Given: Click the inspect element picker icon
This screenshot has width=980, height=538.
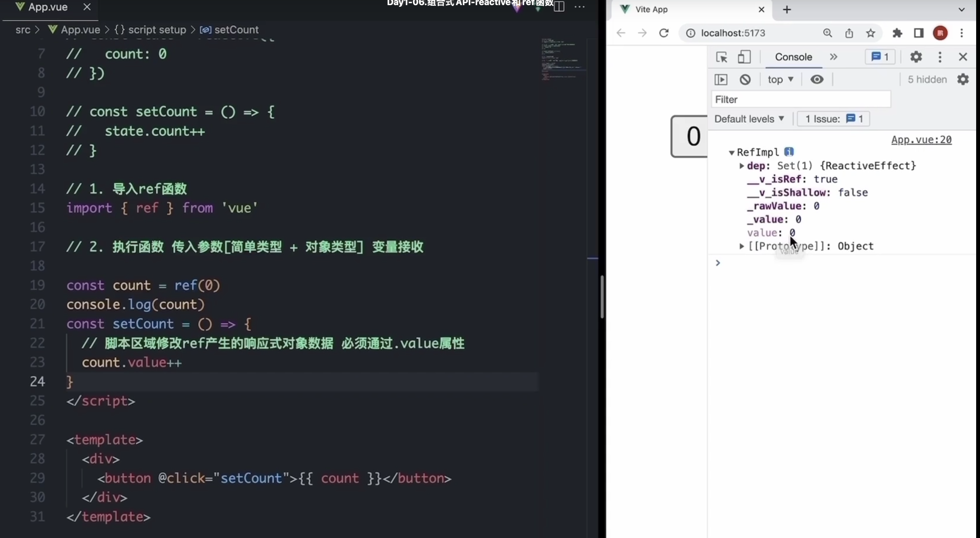Looking at the screenshot, I should [x=721, y=57].
